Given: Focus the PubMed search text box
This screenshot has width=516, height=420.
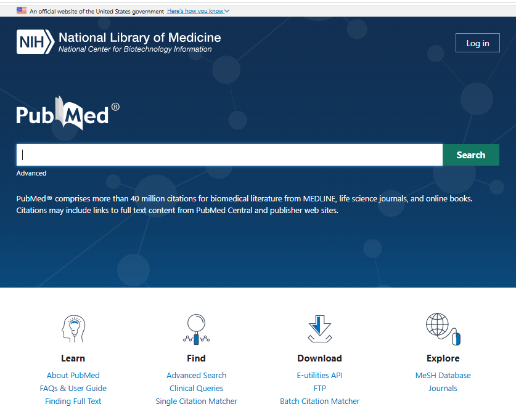Looking at the screenshot, I should click(x=230, y=155).
